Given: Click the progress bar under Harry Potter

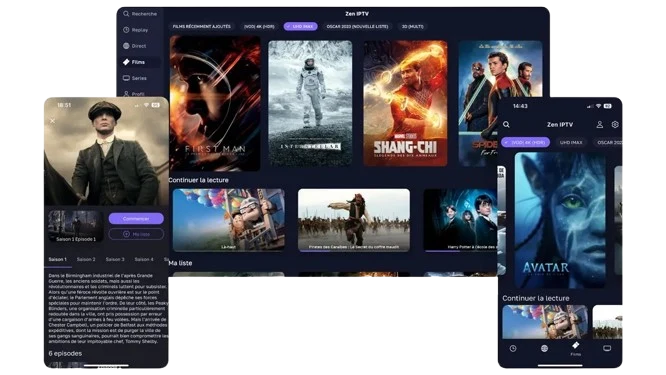Looking at the screenshot, I should click(461, 251).
